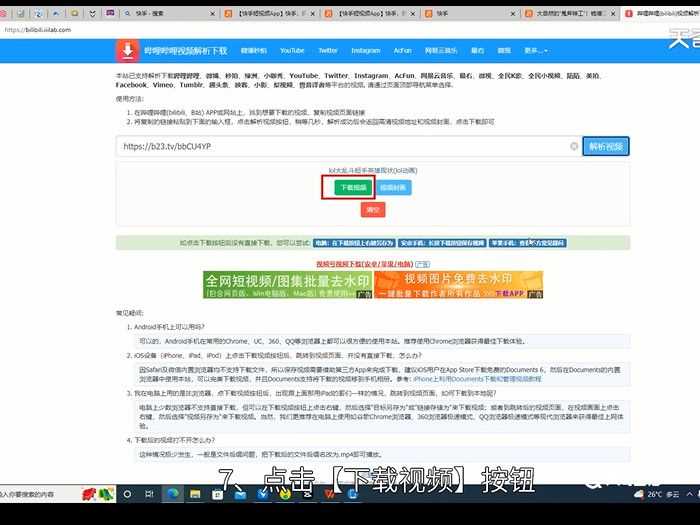This screenshot has width=700, height=525.
Task: Click the yellow icon in the browser toolbar
Action: (75, 14)
